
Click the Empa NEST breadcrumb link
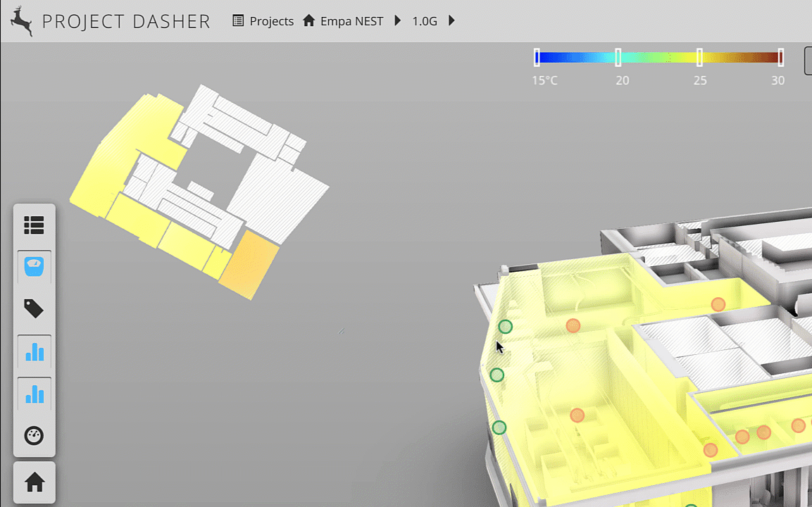pyautogui.click(x=351, y=21)
